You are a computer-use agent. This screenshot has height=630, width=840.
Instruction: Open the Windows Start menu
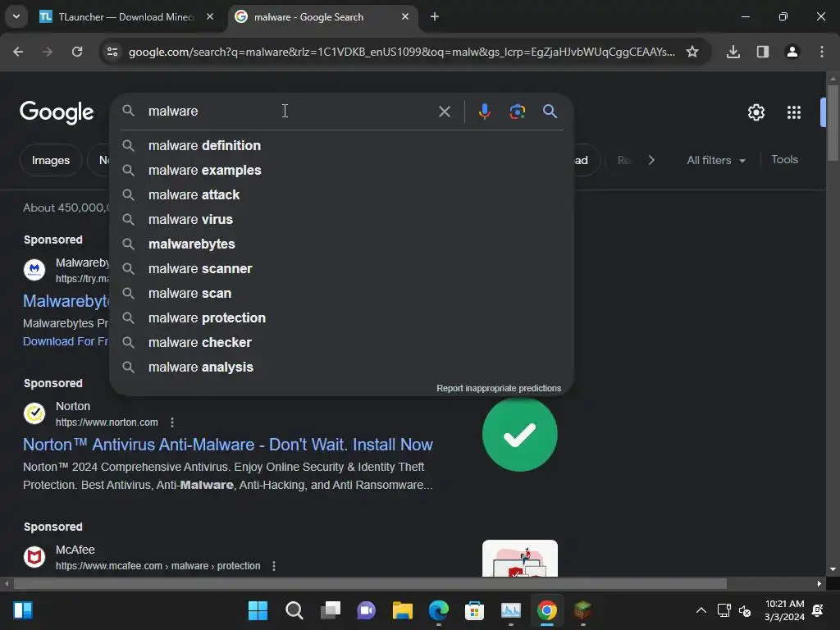(258, 610)
